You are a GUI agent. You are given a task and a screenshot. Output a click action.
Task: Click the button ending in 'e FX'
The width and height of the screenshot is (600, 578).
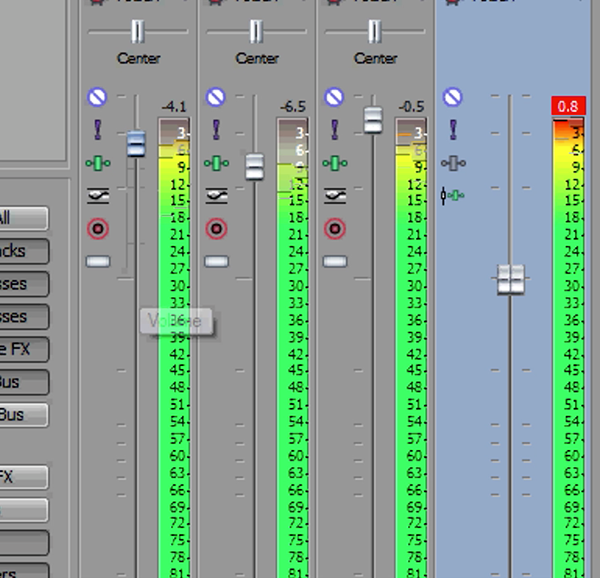[x=24, y=349]
